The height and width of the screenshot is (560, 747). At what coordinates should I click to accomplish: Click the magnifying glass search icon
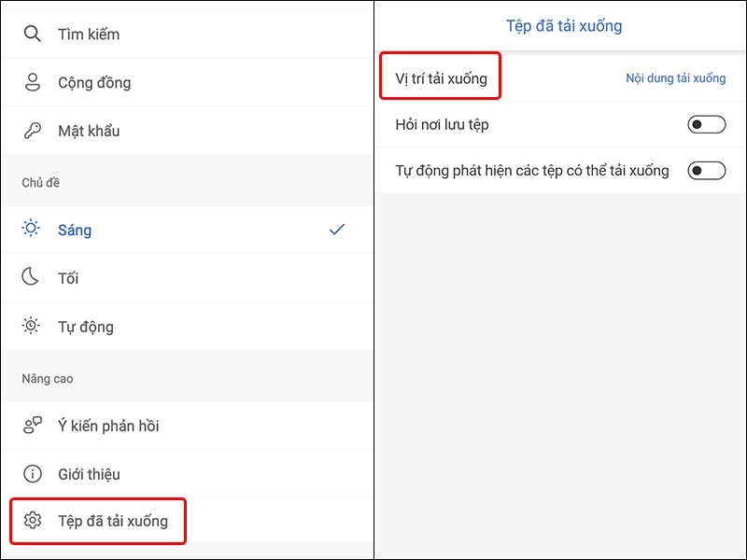pos(33,34)
